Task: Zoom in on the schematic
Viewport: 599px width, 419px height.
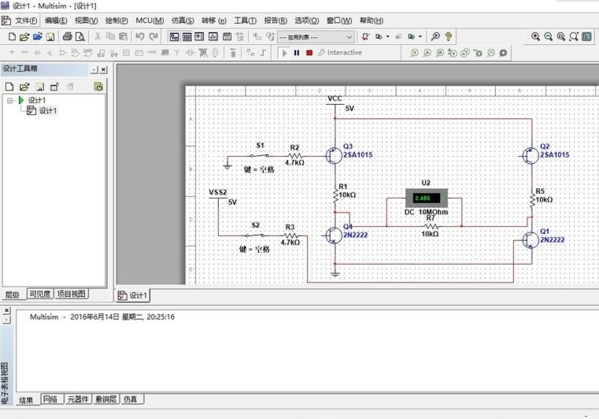Action: click(536, 37)
